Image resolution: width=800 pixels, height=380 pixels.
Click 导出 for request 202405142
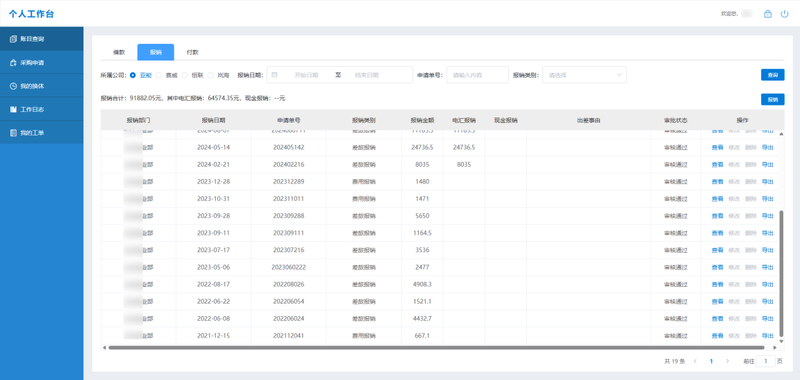click(x=767, y=147)
